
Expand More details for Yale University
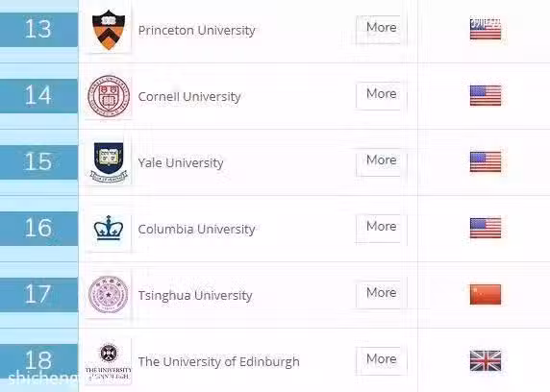(x=382, y=161)
